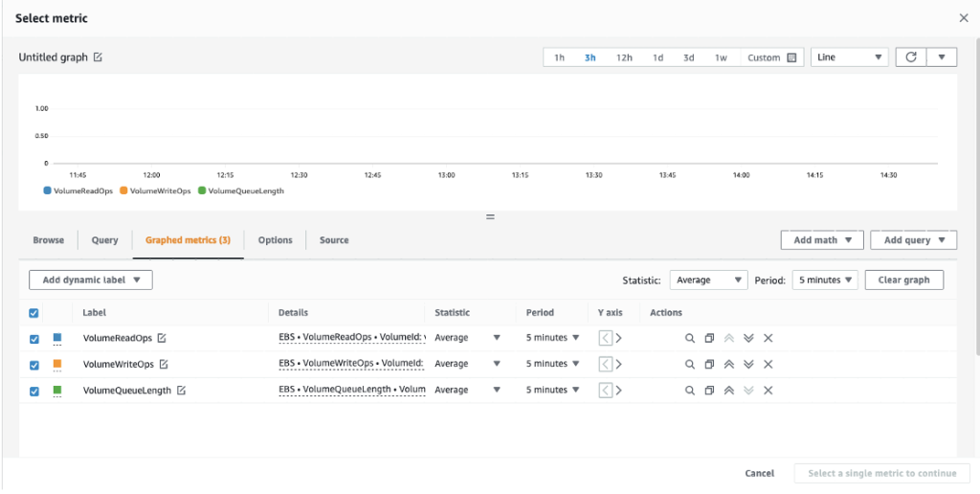Uncheck the VolumeReadOps metric checkbox
Screen dimensions: 980x494
[x=34, y=339]
